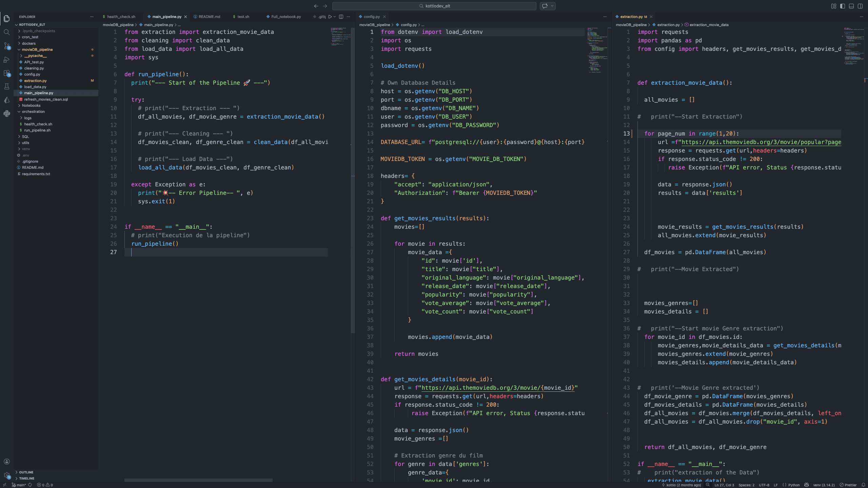Collapse the orchestration folder
Viewport: 868px width, 488px height.
pos(56,111)
